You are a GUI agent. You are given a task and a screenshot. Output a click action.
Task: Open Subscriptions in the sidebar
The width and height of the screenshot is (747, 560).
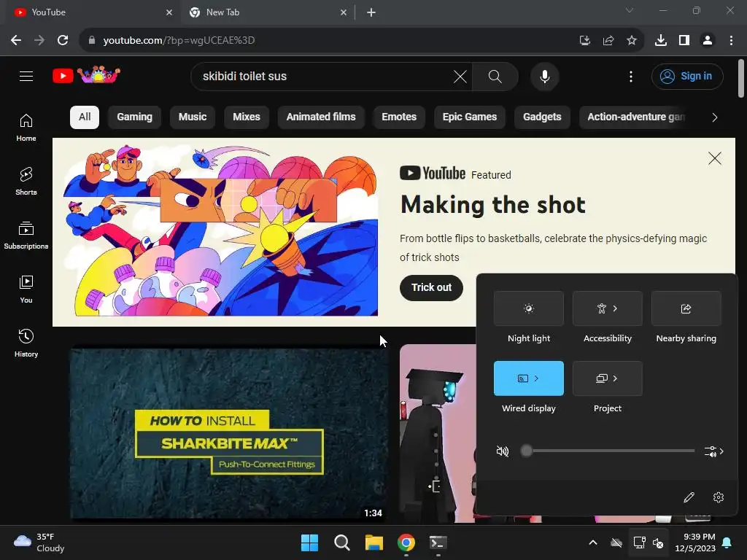pos(26,236)
